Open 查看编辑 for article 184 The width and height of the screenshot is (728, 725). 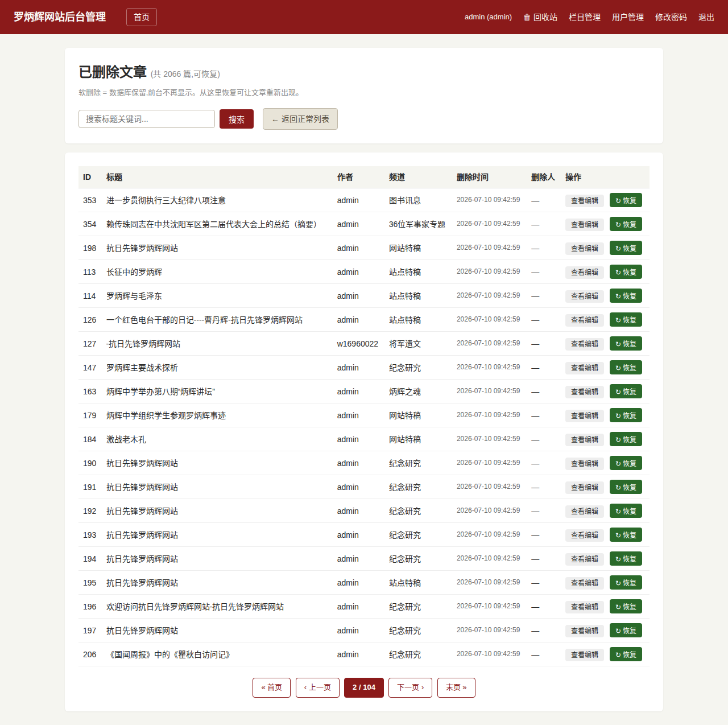click(x=585, y=439)
